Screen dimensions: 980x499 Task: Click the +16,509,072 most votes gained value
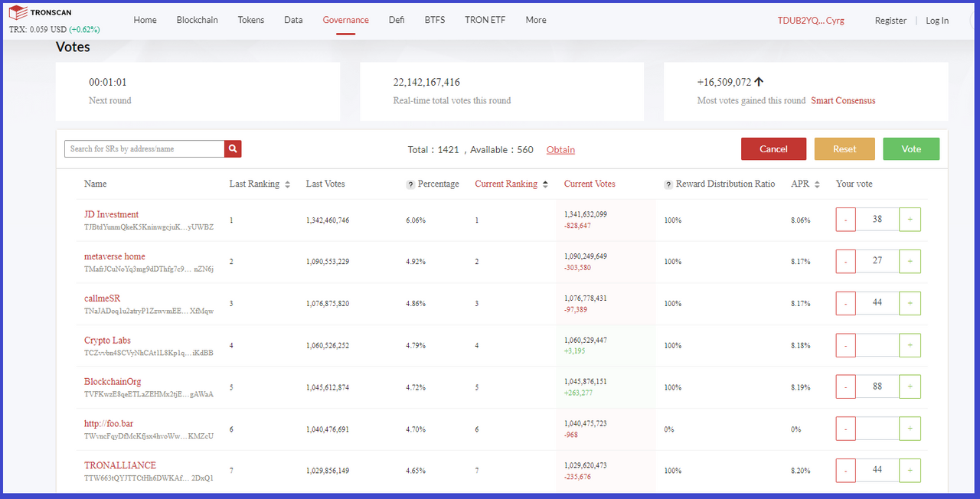tap(724, 82)
